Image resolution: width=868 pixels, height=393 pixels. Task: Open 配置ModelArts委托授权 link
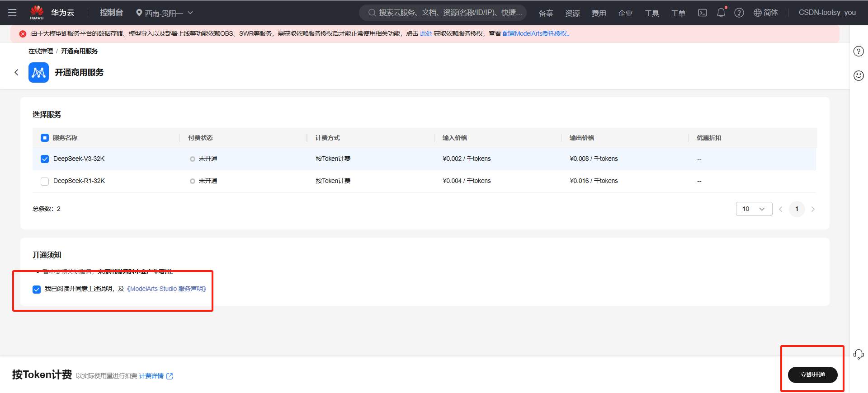point(535,33)
